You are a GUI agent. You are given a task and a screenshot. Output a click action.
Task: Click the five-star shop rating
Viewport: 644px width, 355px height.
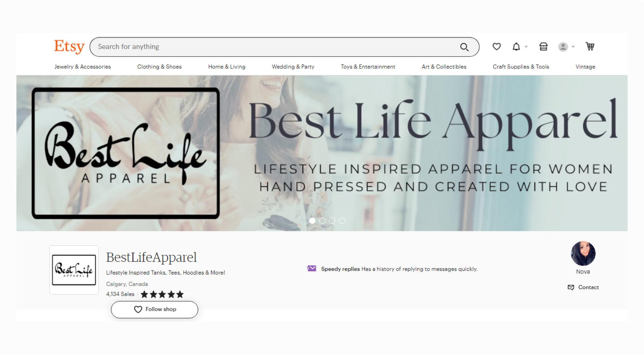(162, 294)
